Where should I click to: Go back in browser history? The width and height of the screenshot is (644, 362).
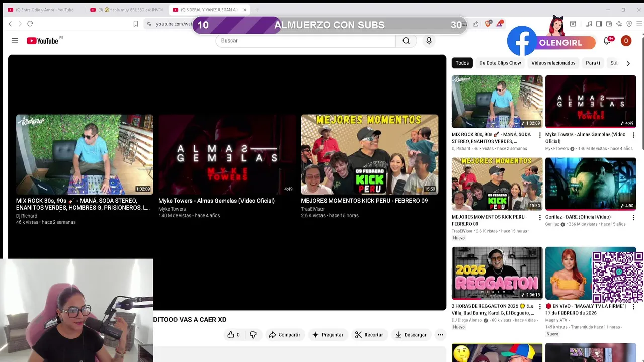pyautogui.click(x=10, y=24)
